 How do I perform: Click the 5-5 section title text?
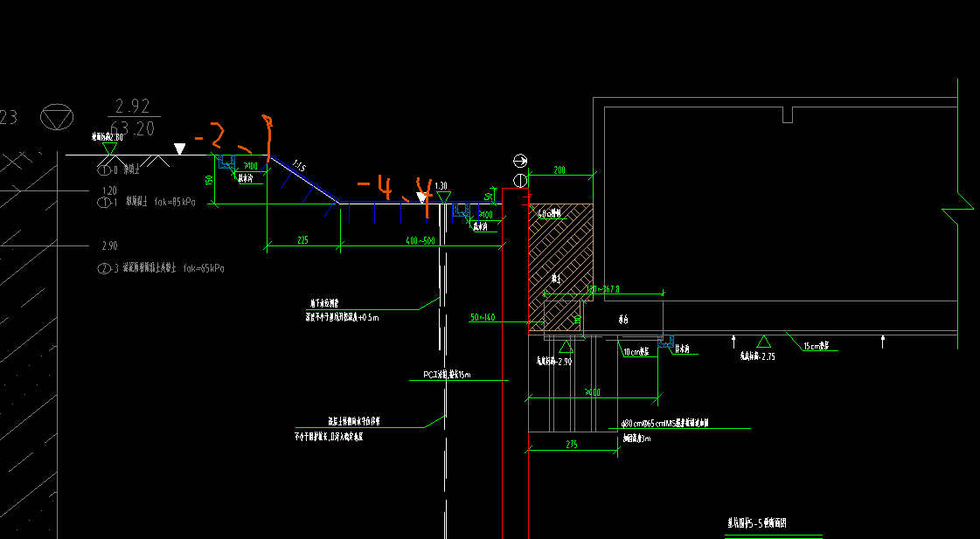756,522
